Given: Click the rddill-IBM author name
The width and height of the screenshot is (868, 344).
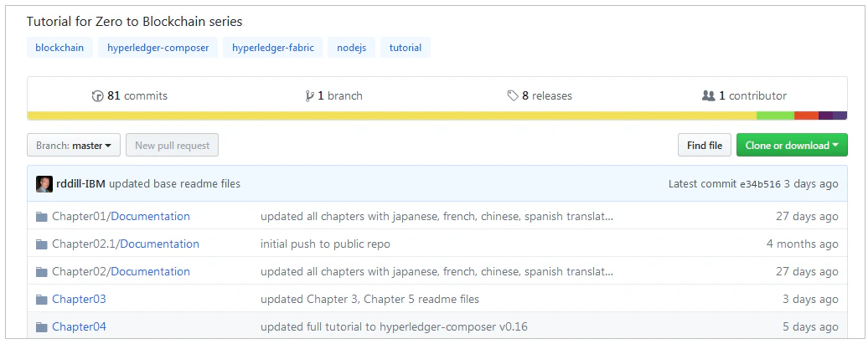Looking at the screenshot, I should 80,183.
